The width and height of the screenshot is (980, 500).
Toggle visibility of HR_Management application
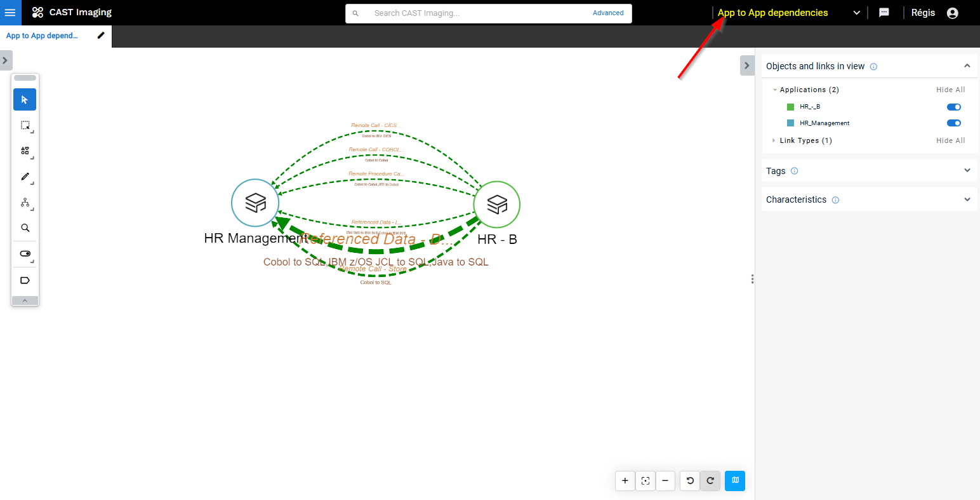(x=954, y=123)
